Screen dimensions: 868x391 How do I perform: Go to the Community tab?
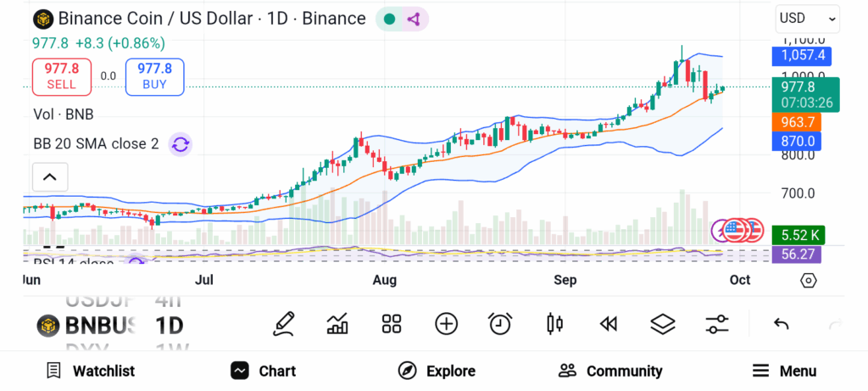click(x=610, y=371)
